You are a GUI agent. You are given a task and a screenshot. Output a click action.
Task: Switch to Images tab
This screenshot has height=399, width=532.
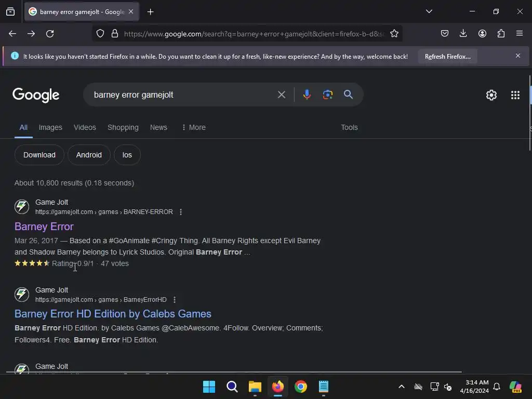pyautogui.click(x=50, y=128)
